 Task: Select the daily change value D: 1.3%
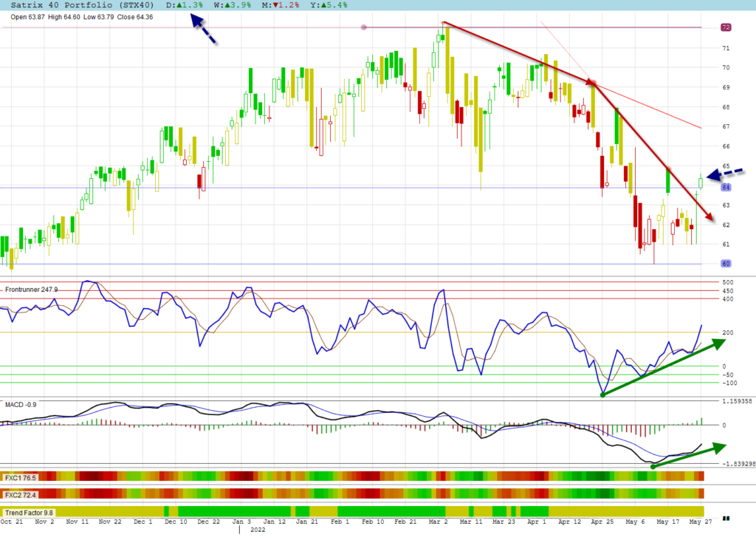pos(184,5)
